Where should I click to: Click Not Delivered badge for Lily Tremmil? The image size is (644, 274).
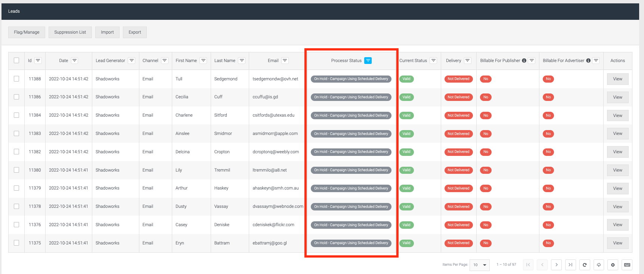pyautogui.click(x=458, y=170)
